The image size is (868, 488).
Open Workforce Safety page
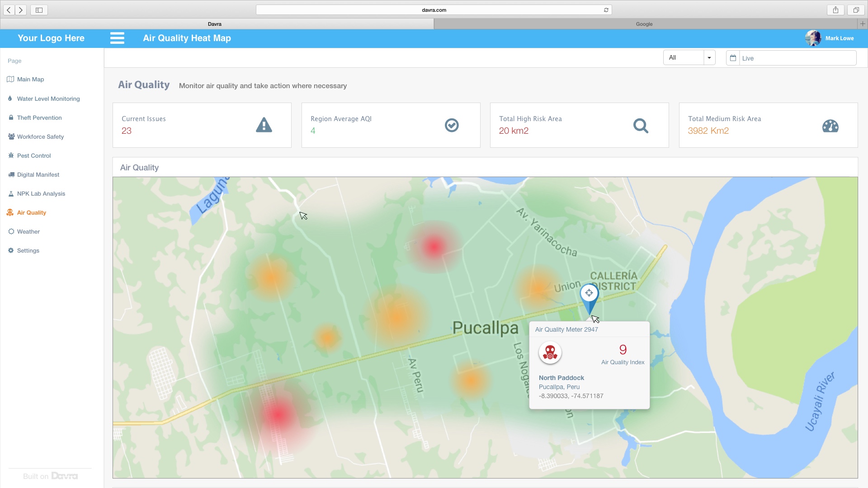click(40, 136)
